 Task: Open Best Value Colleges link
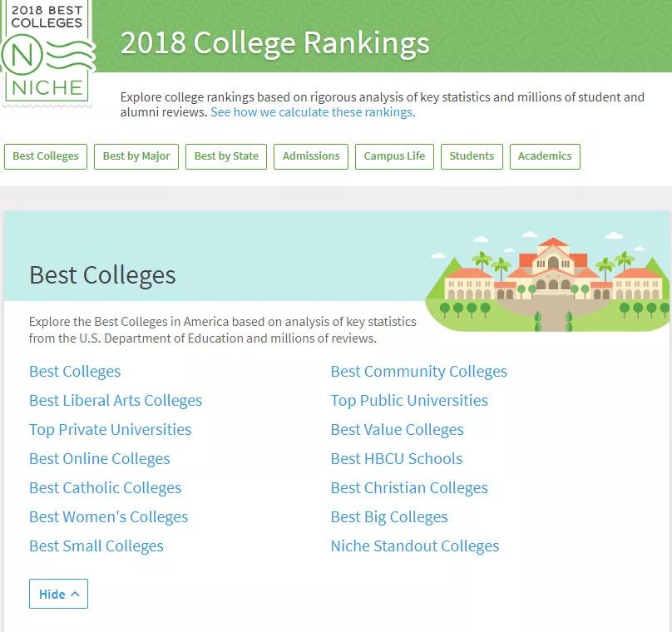pos(398,430)
